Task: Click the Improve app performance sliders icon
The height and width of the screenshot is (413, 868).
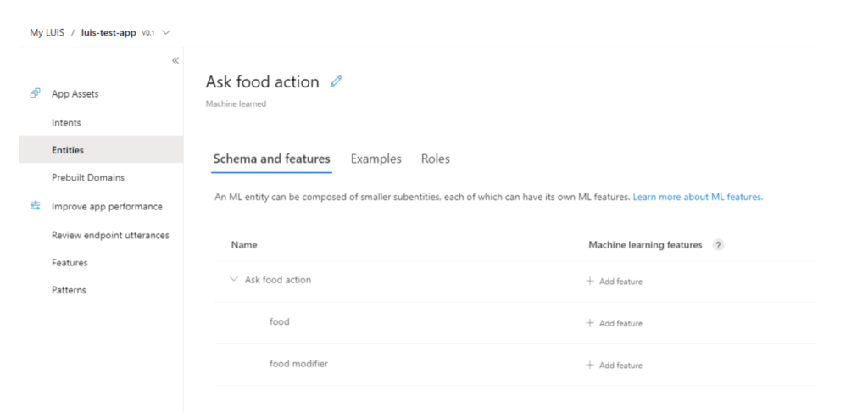Action: tap(35, 206)
